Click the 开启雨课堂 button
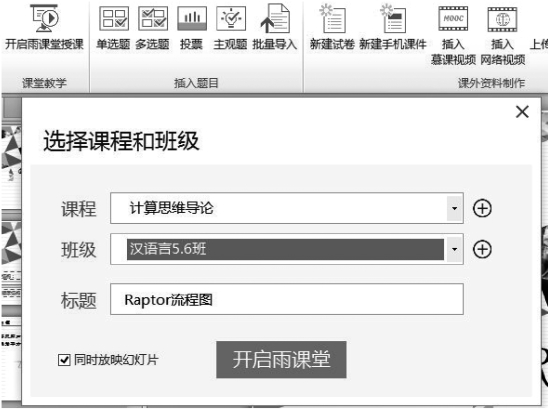This screenshot has width=548, height=409. (281, 360)
